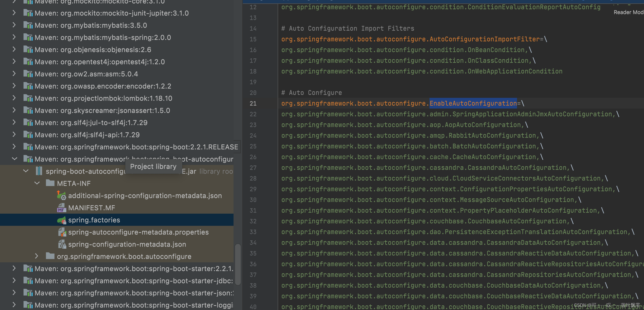Viewport: 644px width, 310px height.
Task: Click additional-spring-configuration-metadata.json file icon
Action: 61,195
